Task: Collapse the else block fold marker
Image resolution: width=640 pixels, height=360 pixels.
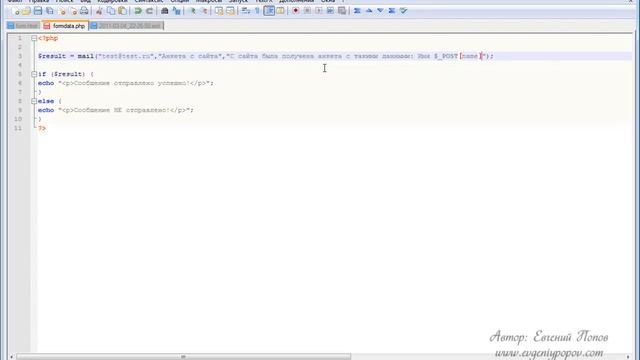Action: click(x=34, y=101)
